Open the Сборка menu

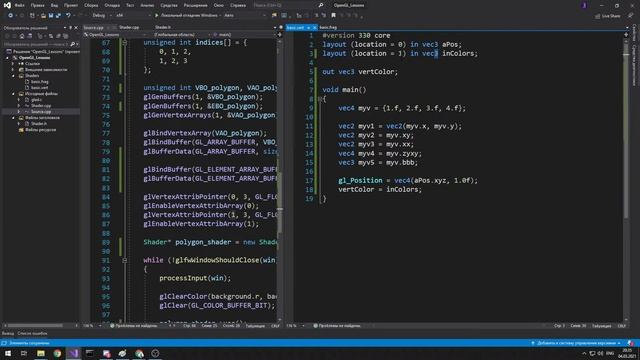click(x=91, y=5)
